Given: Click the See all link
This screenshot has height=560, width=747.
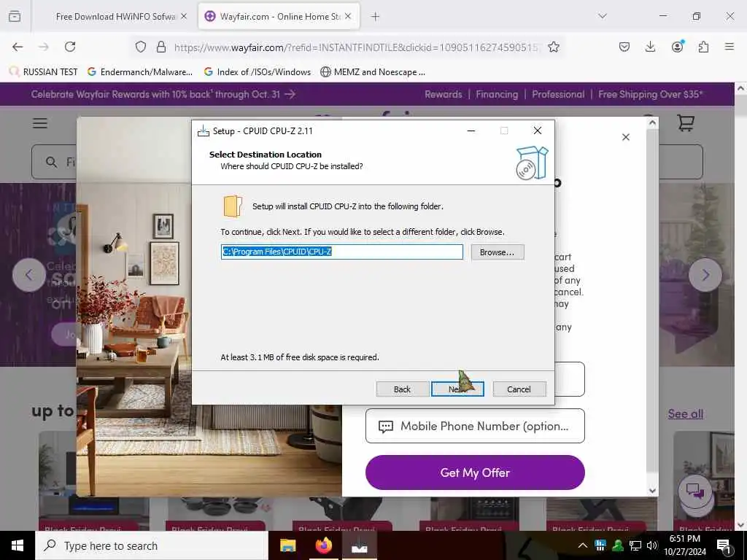Looking at the screenshot, I should point(686,414).
